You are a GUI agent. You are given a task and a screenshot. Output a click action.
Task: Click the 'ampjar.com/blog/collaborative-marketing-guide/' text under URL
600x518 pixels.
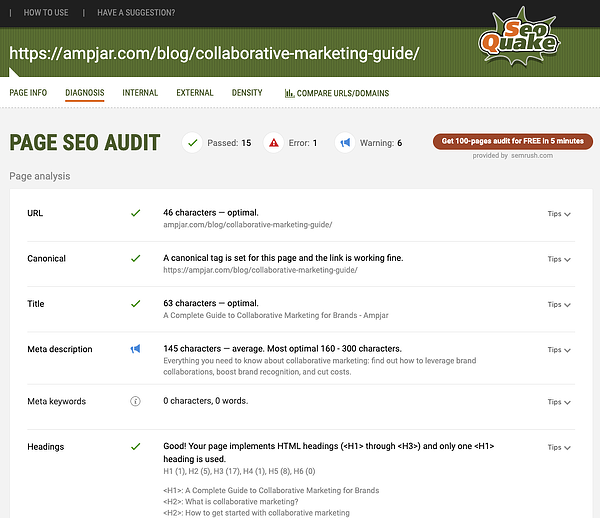pyautogui.click(x=248, y=225)
